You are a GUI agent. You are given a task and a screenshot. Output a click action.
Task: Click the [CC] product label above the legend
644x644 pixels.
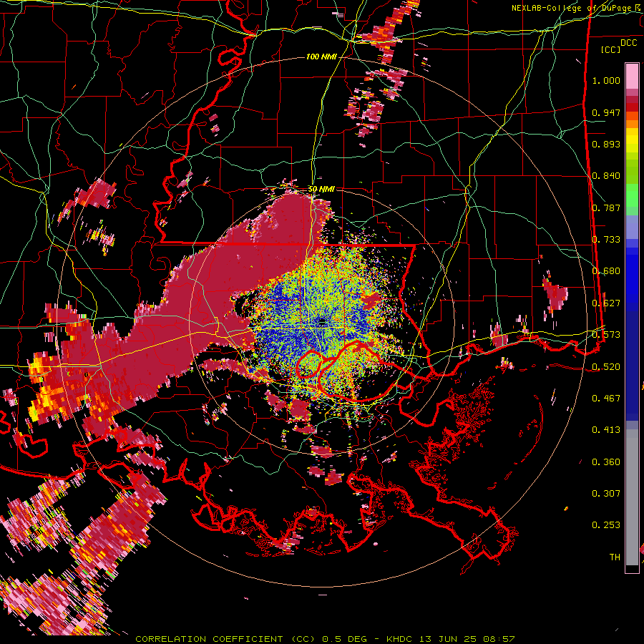point(610,49)
